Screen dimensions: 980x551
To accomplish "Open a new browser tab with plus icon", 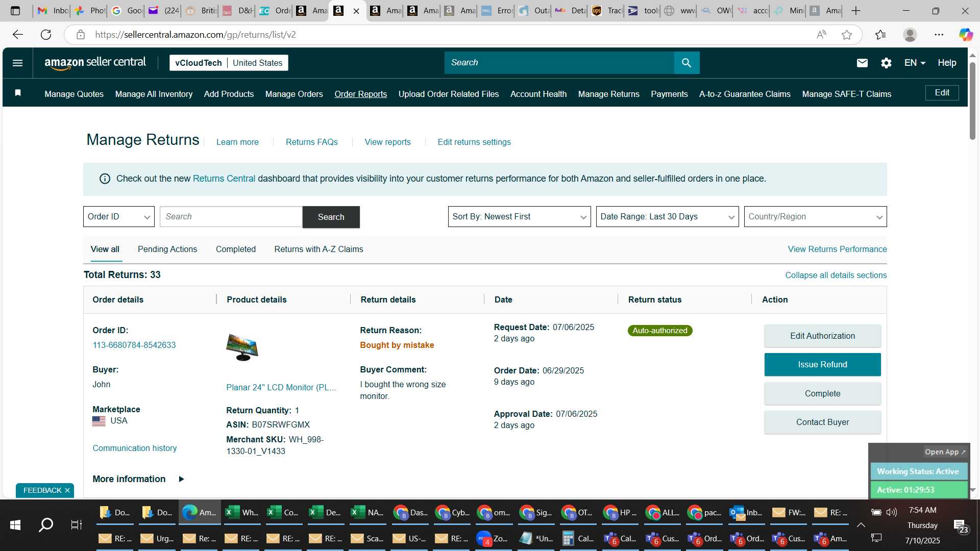I will click(856, 11).
